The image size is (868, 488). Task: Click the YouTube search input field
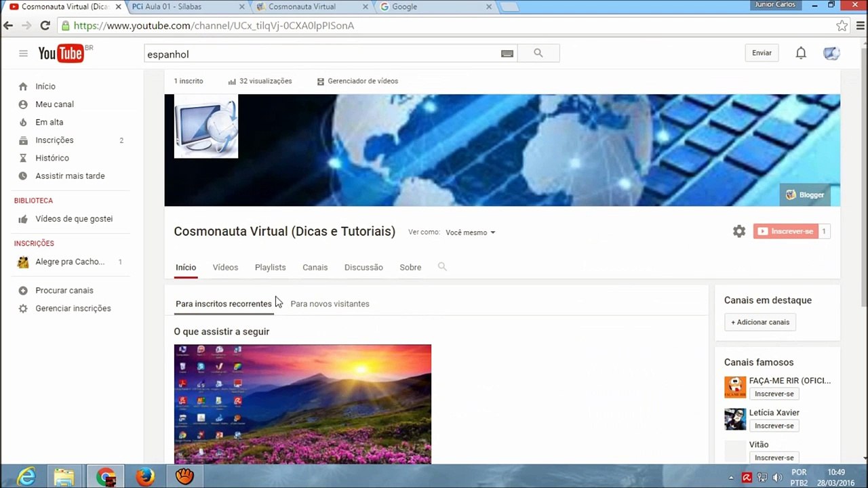point(322,54)
